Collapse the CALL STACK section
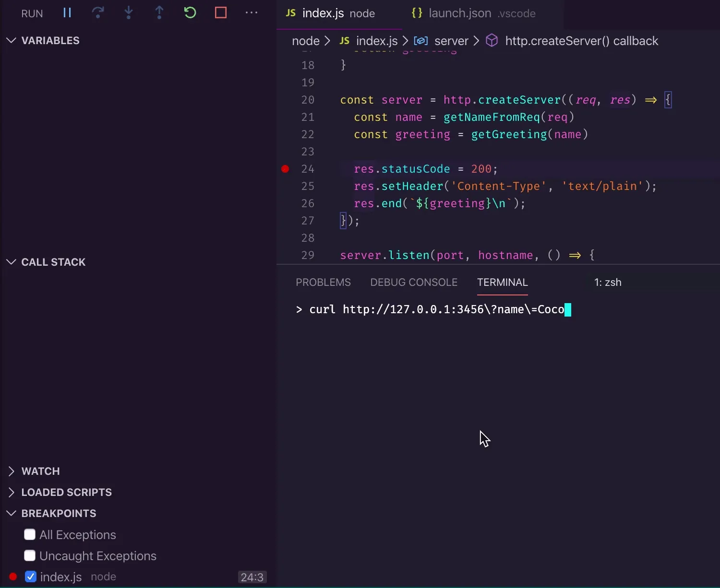The height and width of the screenshot is (588, 720). click(x=11, y=262)
